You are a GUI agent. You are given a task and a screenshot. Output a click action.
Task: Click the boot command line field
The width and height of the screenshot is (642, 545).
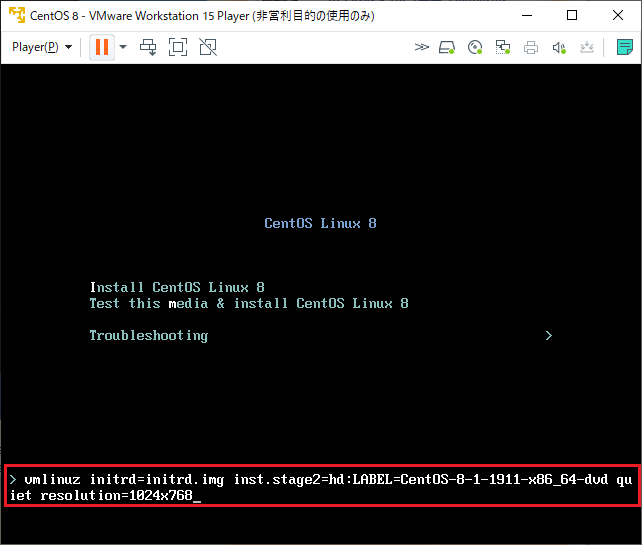point(321,486)
